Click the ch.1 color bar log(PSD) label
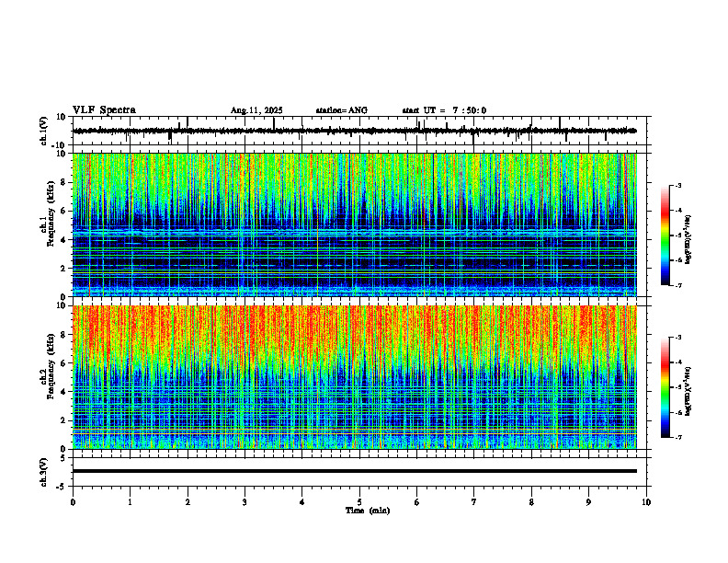This screenshot has height=563, width=728. [688, 239]
